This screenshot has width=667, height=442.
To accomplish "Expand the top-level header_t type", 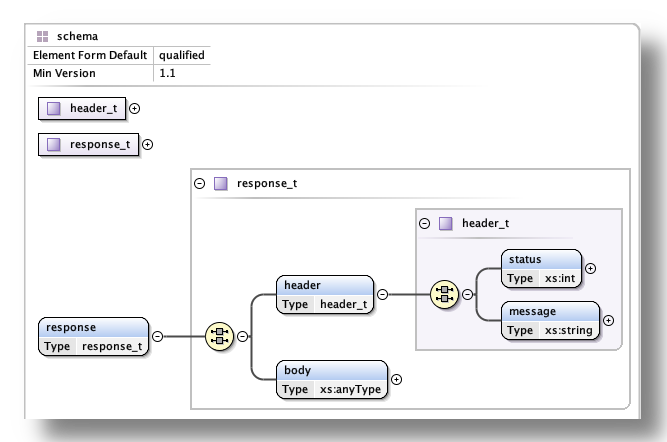I will 135,108.
